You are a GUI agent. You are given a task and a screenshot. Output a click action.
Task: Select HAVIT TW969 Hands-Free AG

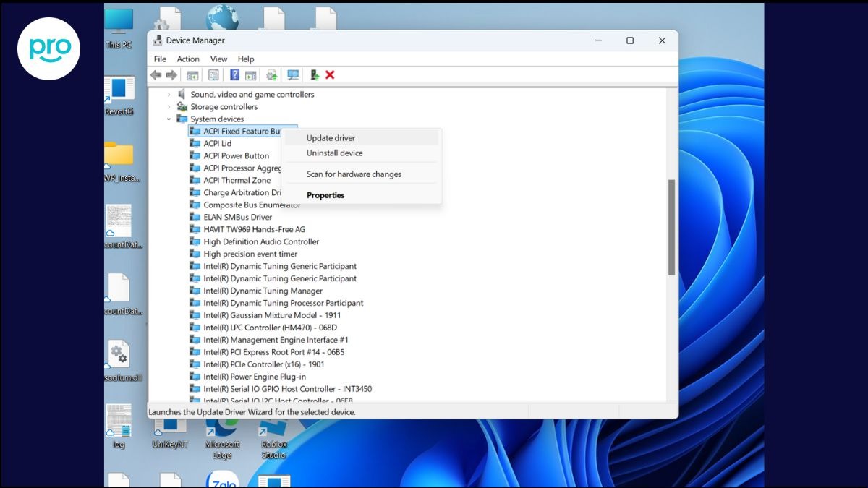pos(255,230)
